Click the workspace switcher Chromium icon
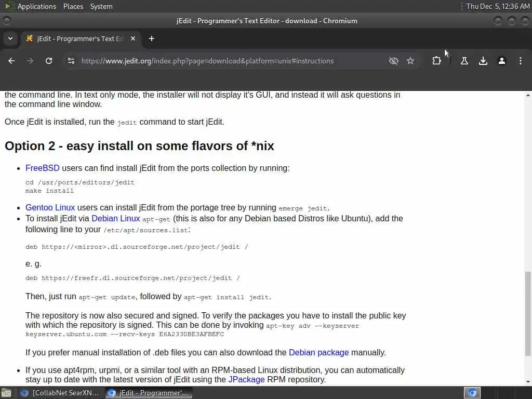532x399 pixels. tap(472, 393)
